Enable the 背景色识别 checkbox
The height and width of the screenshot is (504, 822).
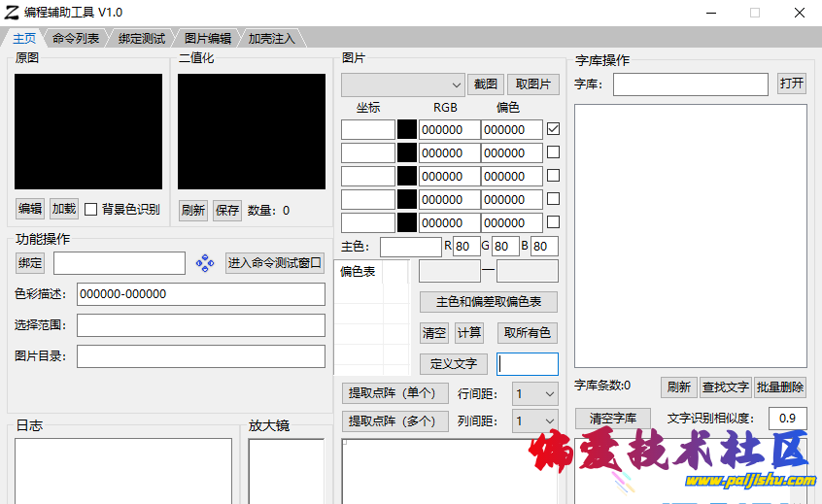pos(91,209)
